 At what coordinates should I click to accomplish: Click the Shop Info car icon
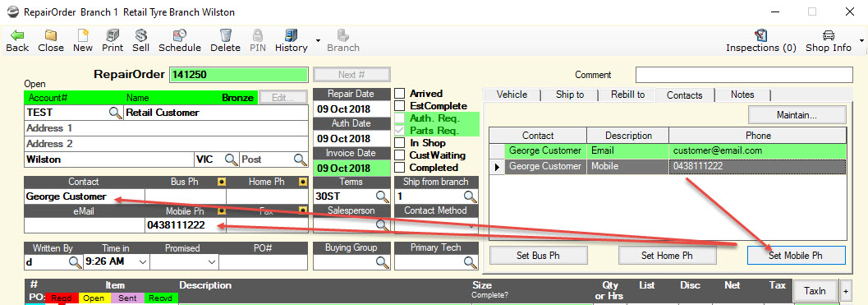point(828,35)
